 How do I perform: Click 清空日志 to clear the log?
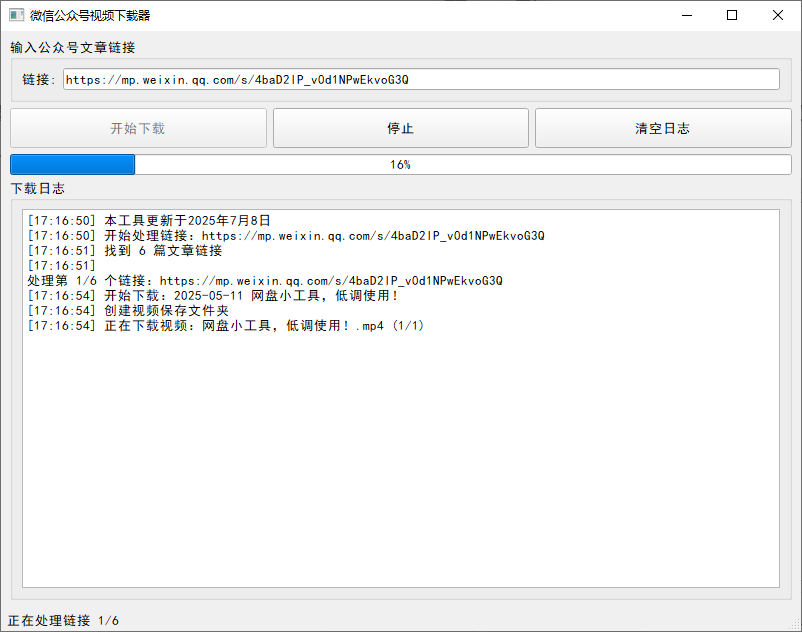pyautogui.click(x=663, y=127)
